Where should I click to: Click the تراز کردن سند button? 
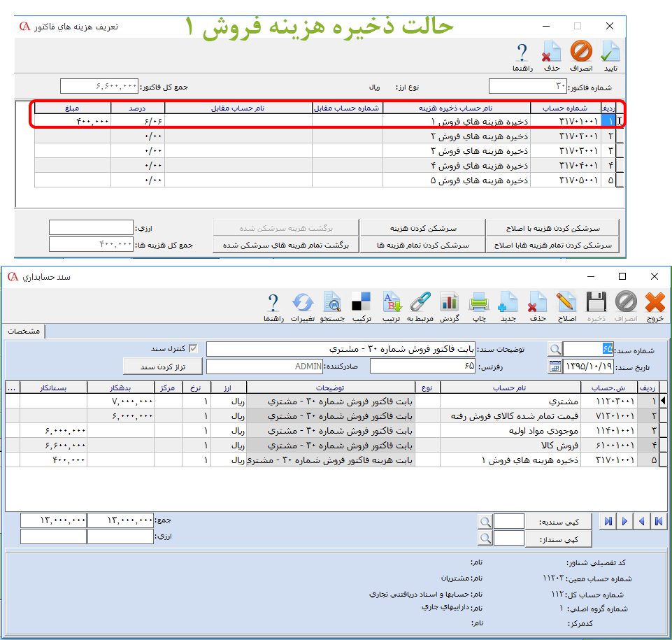point(162,367)
